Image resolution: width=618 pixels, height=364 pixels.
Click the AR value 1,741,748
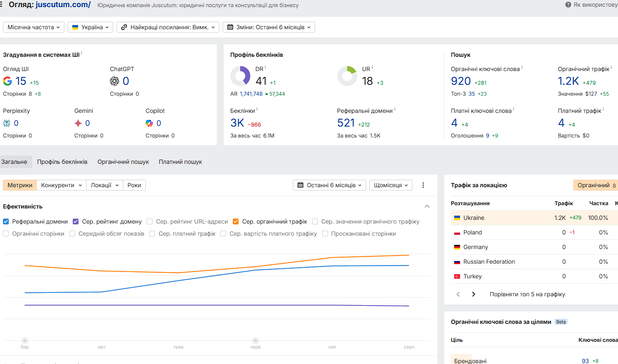coord(251,94)
